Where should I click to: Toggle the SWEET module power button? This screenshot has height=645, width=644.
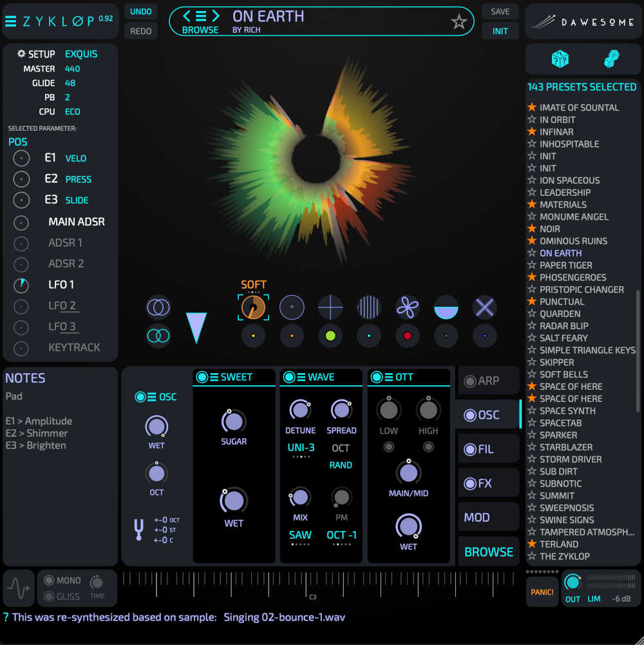click(202, 377)
